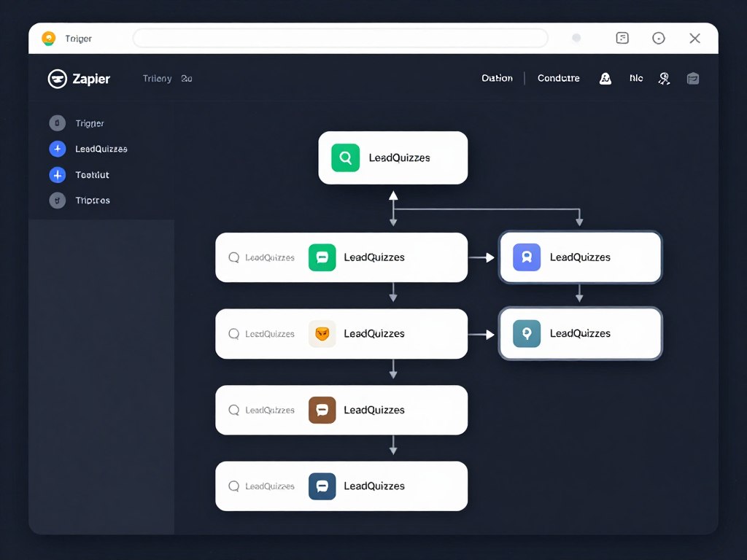Image resolution: width=747 pixels, height=560 pixels.
Task: Click the blue message icon on bottom node
Action: (x=322, y=486)
